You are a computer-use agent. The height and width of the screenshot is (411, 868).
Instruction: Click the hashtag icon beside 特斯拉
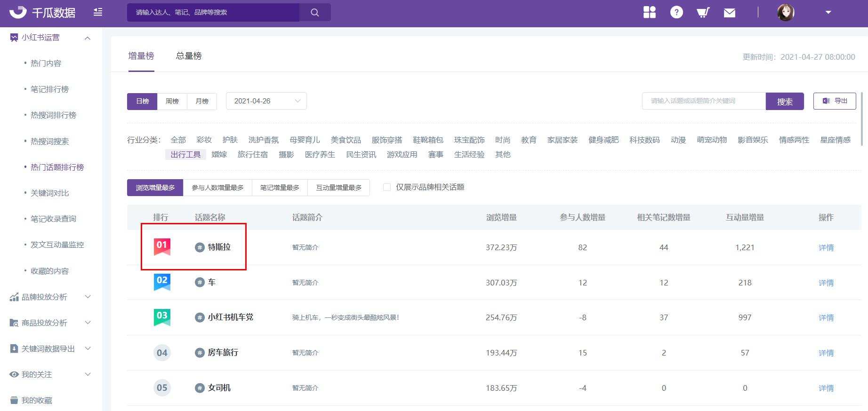pyautogui.click(x=200, y=247)
